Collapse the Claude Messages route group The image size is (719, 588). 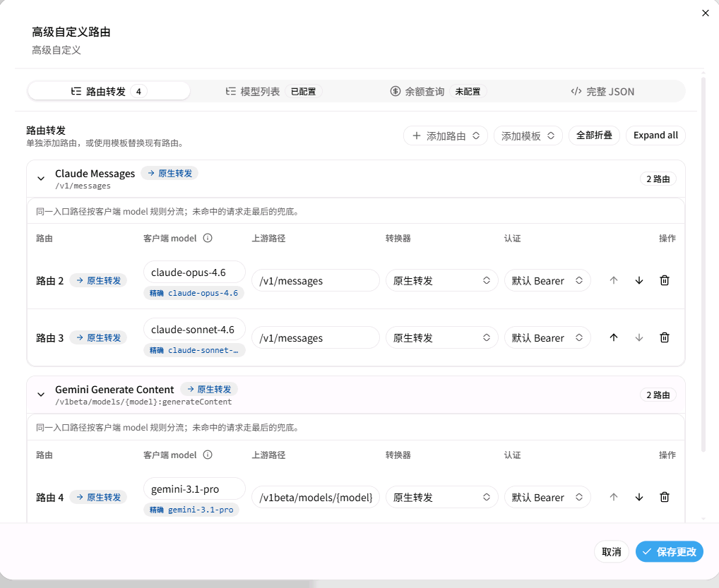click(x=41, y=179)
